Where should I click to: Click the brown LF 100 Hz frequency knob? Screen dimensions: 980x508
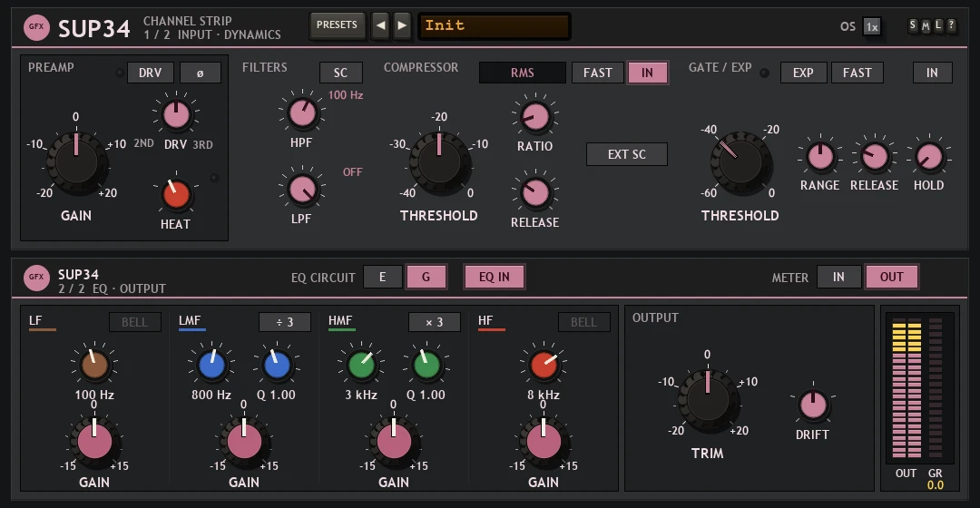click(94, 366)
